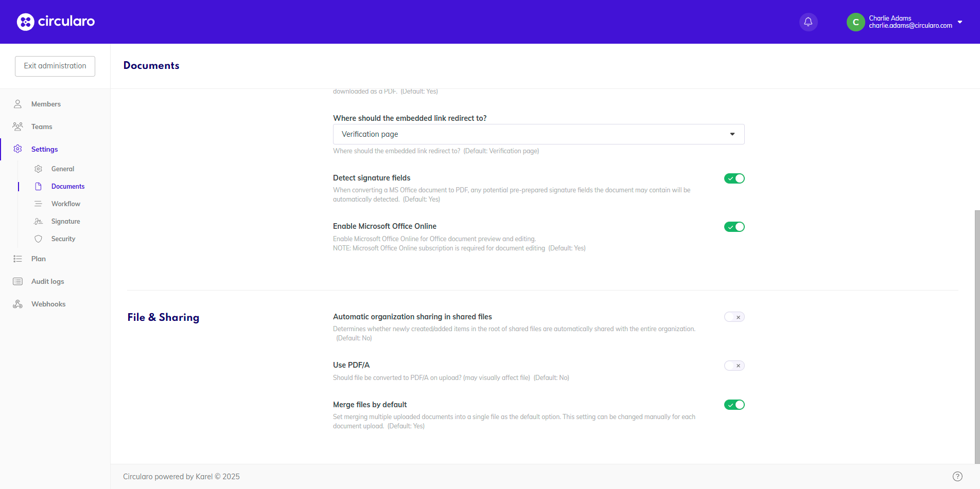This screenshot has width=980, height=489.
Task: Click the Security shield icon
Action: pyautogui.click(x=38, y=239)
